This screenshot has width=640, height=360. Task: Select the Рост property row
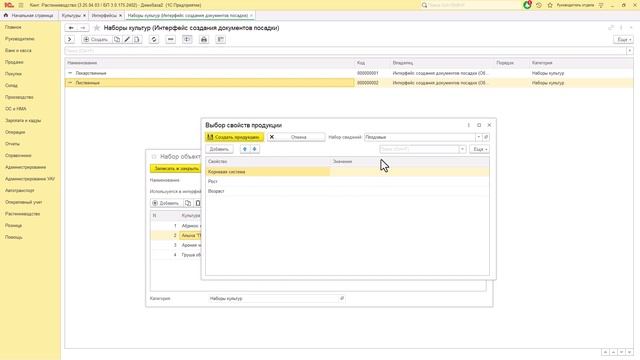347,181
